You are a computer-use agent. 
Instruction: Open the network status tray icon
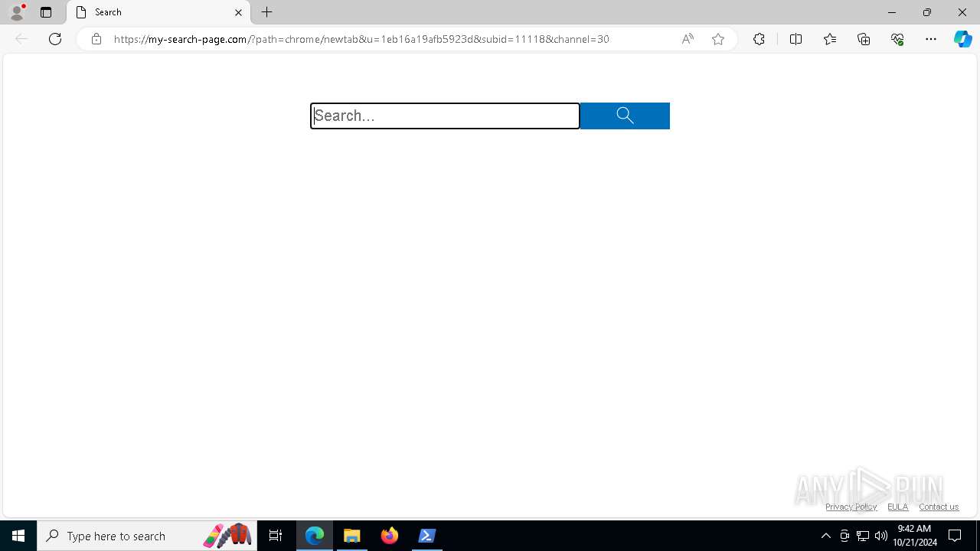point(863,536)
